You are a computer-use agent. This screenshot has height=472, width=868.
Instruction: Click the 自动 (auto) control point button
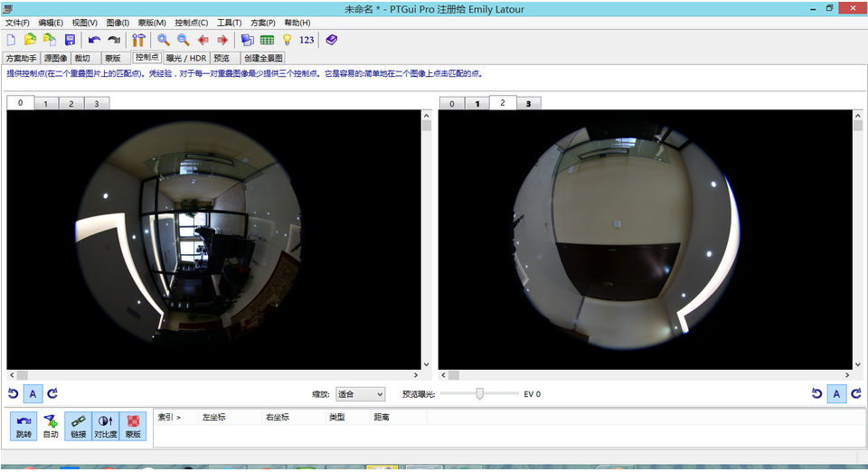(x=51, y=426)
